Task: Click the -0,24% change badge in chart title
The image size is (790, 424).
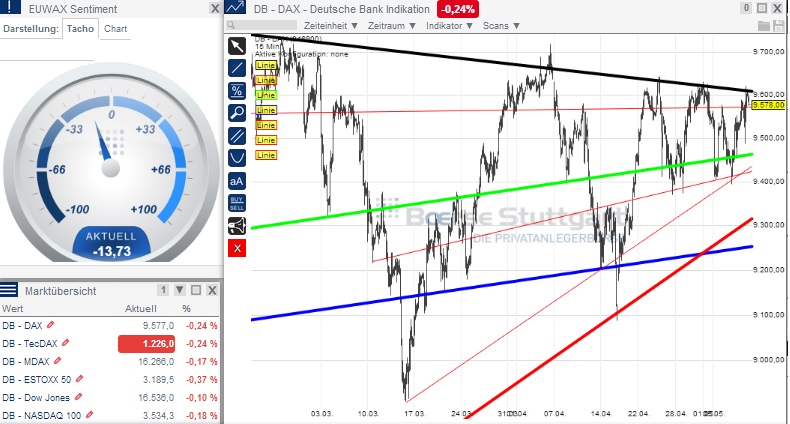Action: click(458, 9)
